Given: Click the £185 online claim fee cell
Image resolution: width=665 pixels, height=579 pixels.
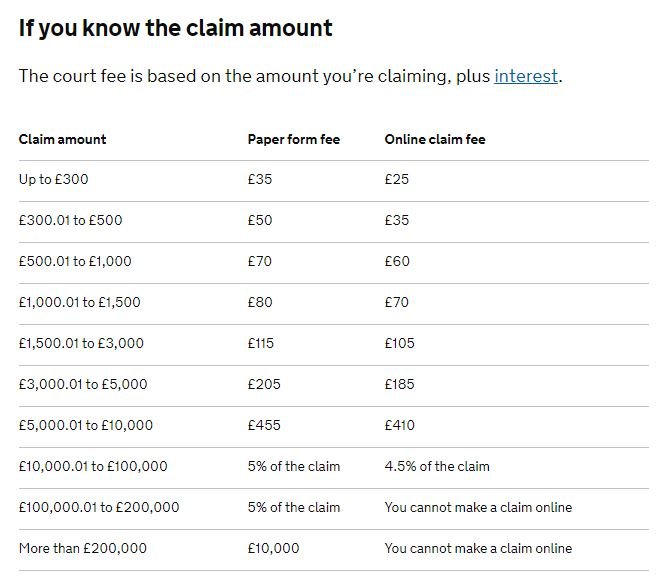Looking at the screenshot, I should click(x=399, y=384).
